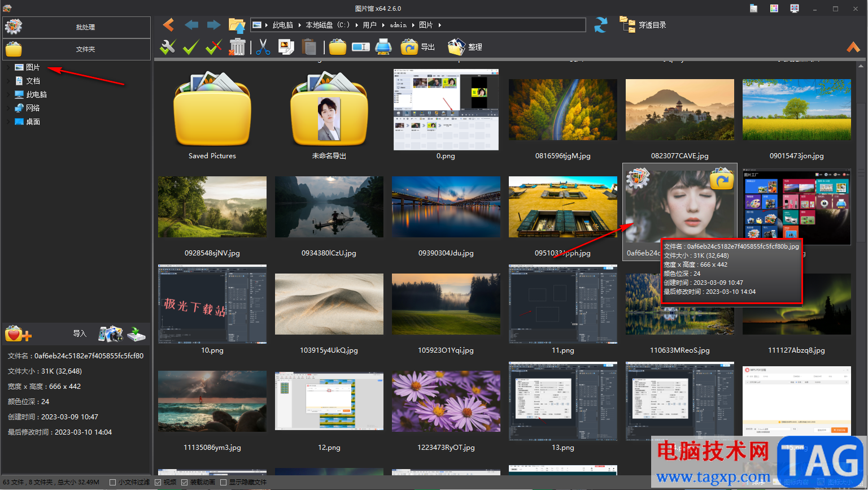This screenshot has width=868, height=490.
Task: Open the color grid icon in title bar
Action: [x=774, y=8]
